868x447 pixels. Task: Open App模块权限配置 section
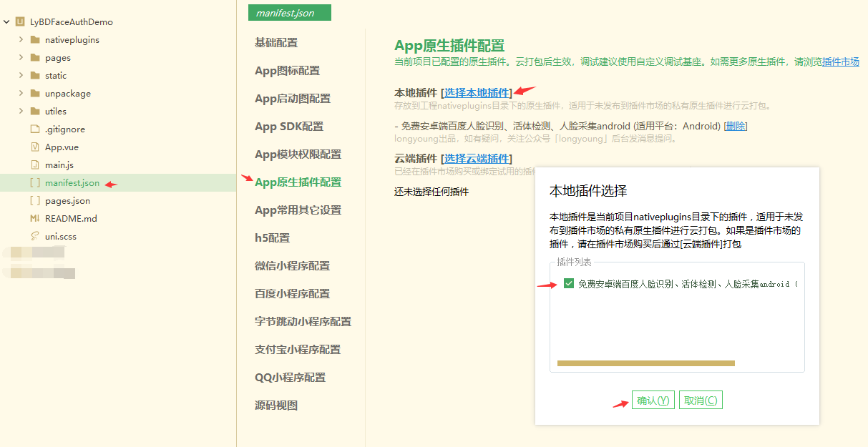click(298, 154)
